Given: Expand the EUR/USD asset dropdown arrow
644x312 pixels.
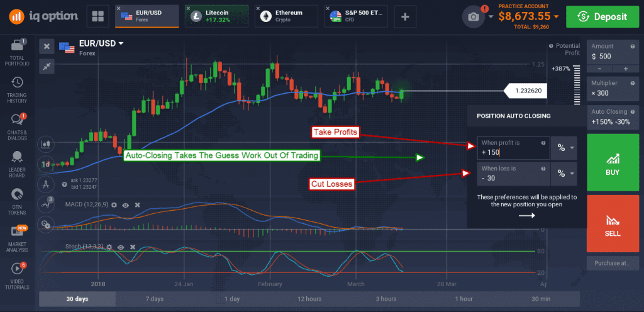Looking at the screenshot, I should [x=121, y=43].
